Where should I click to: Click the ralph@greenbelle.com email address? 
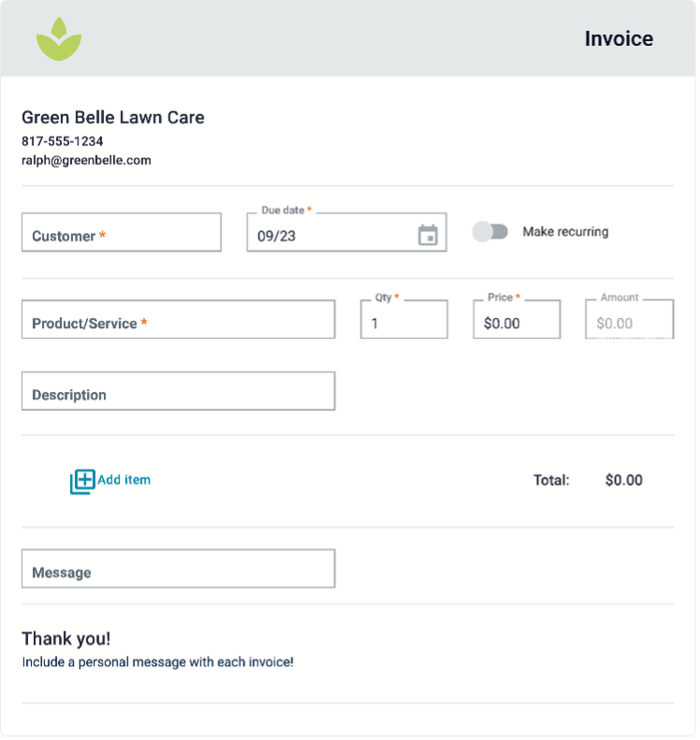click(86, 161)
